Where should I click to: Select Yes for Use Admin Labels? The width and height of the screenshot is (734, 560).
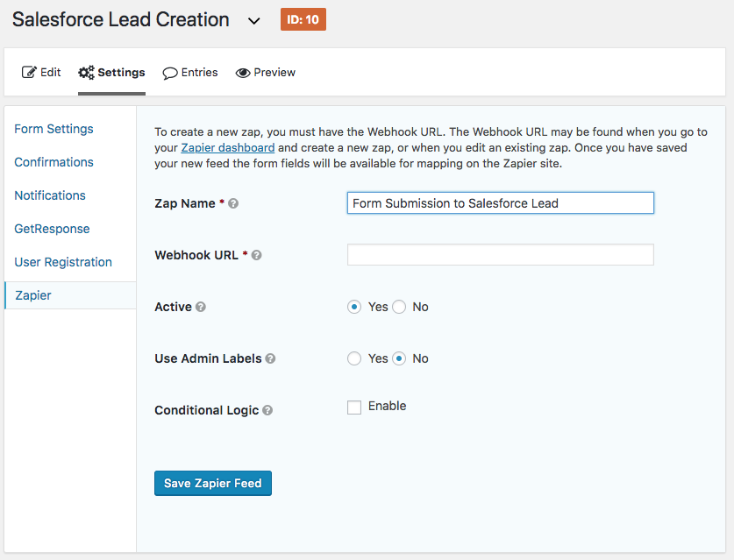(x=354, y=358)
